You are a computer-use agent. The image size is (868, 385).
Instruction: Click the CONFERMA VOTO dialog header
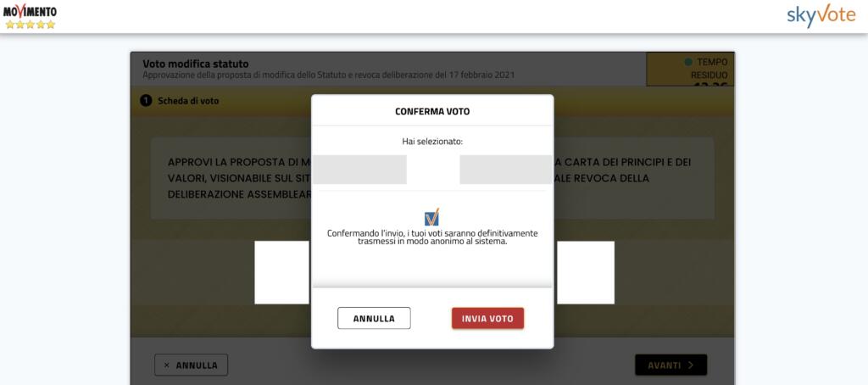pos(432,111)
